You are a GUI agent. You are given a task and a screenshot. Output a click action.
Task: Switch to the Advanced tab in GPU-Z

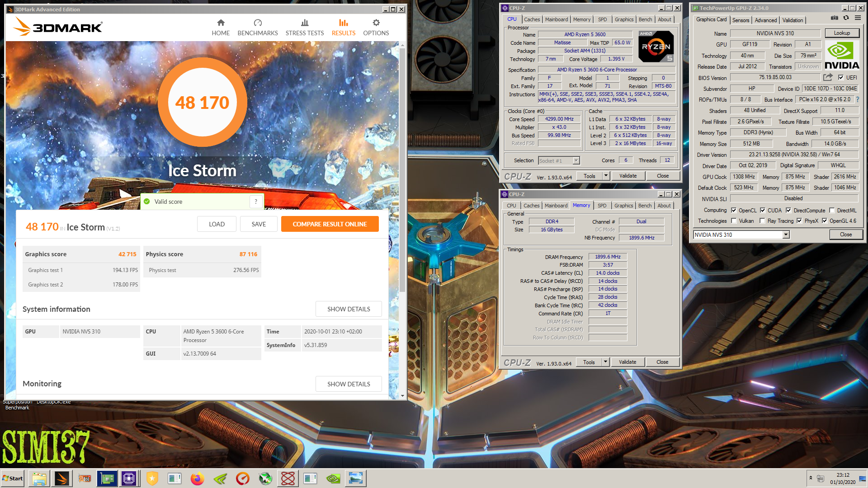click(x=765, y=20)
